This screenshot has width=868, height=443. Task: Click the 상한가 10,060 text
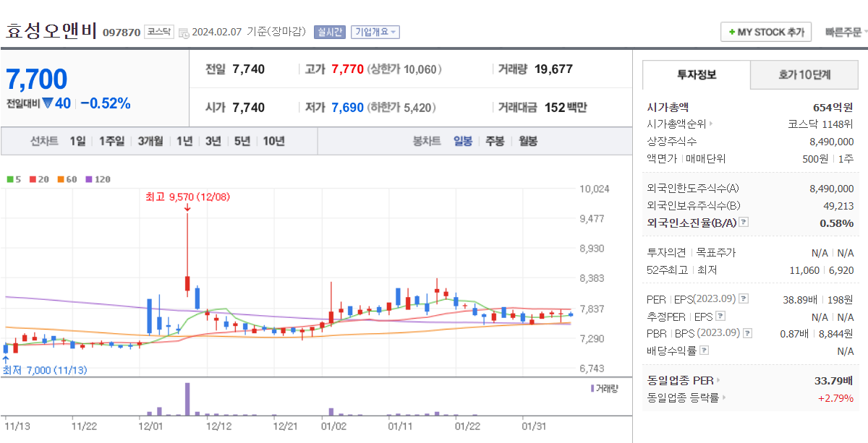click(x=404, y=69)
